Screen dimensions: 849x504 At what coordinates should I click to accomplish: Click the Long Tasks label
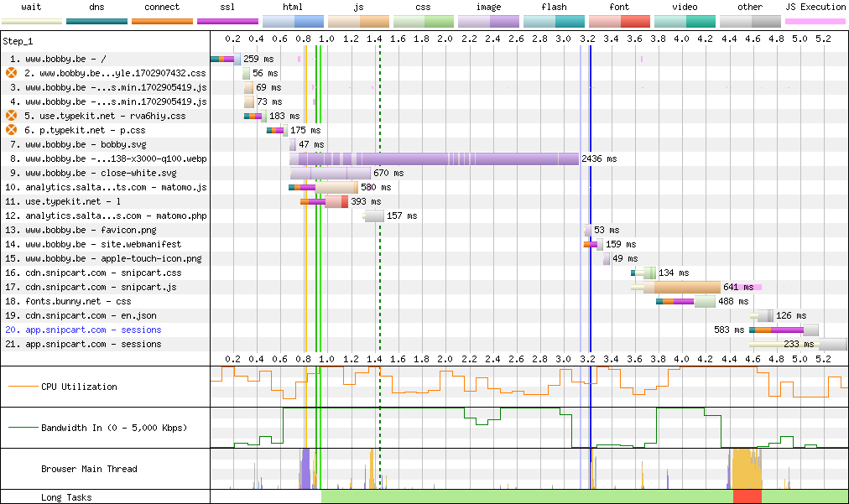[x=66, y=497]
